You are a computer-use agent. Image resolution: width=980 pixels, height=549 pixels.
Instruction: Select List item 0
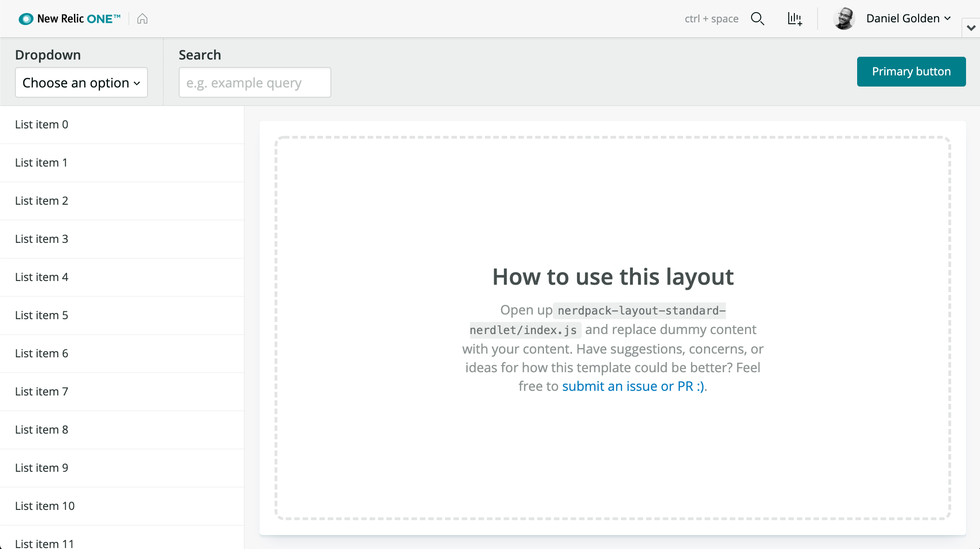(x=42, y=125)
